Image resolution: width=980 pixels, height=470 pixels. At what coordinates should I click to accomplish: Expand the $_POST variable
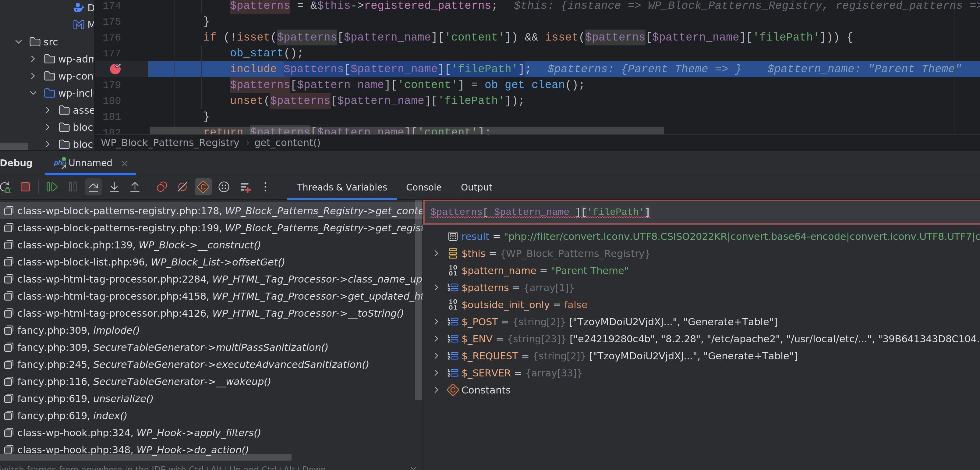pyautogui.click(x=436, y=322)
